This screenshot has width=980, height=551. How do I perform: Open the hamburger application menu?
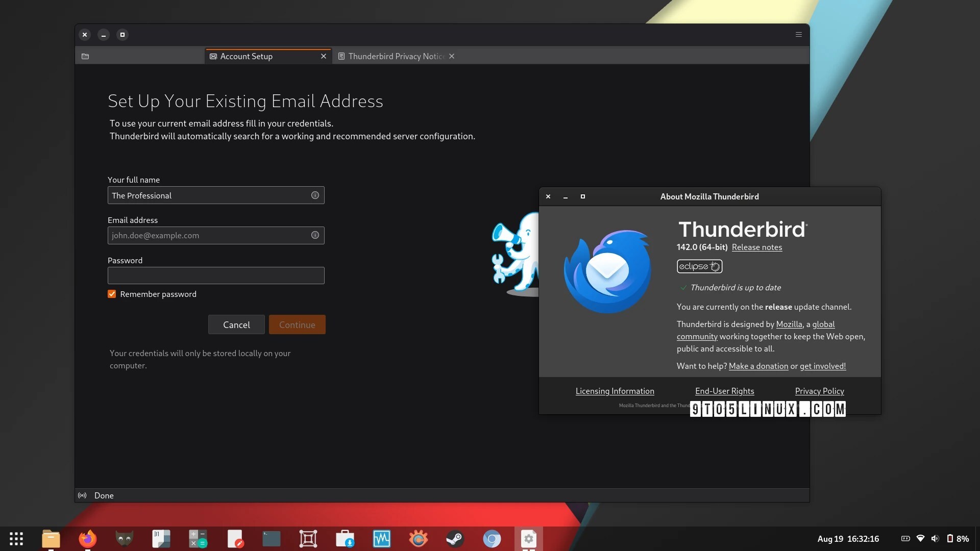click(799, 35)
